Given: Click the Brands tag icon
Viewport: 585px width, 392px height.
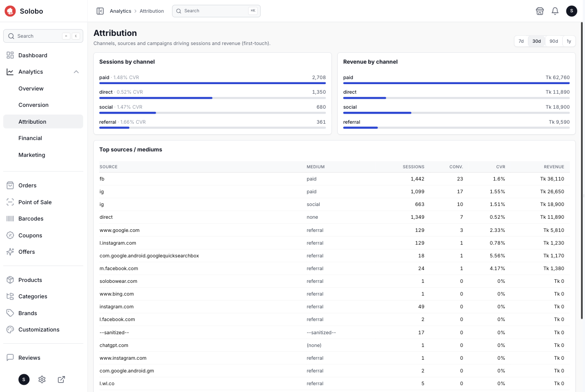Looking at the screenshot, I should click(10, 313).
